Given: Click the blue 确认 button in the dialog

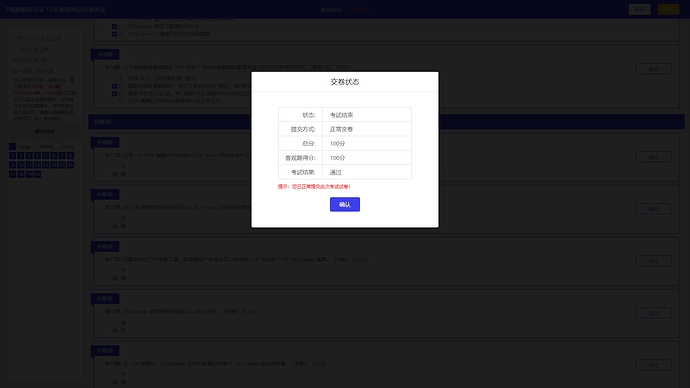Looking at the screenshot, I should click(x=345, y=204).
